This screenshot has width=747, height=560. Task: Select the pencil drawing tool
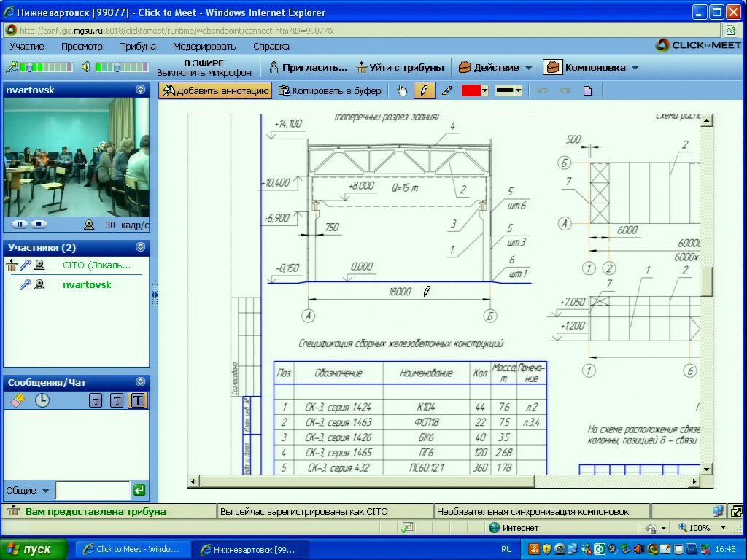pyautogui.click(x=425, y=90)
